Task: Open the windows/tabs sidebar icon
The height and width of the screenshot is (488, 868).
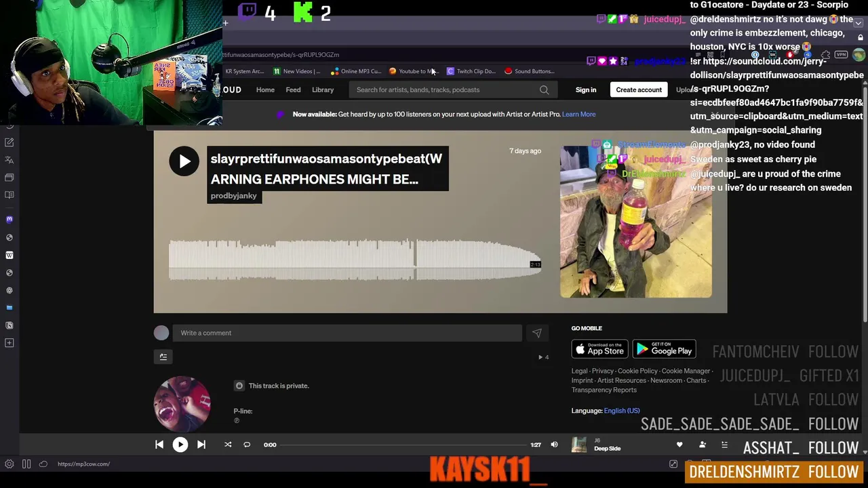Action: coord(9,178)
